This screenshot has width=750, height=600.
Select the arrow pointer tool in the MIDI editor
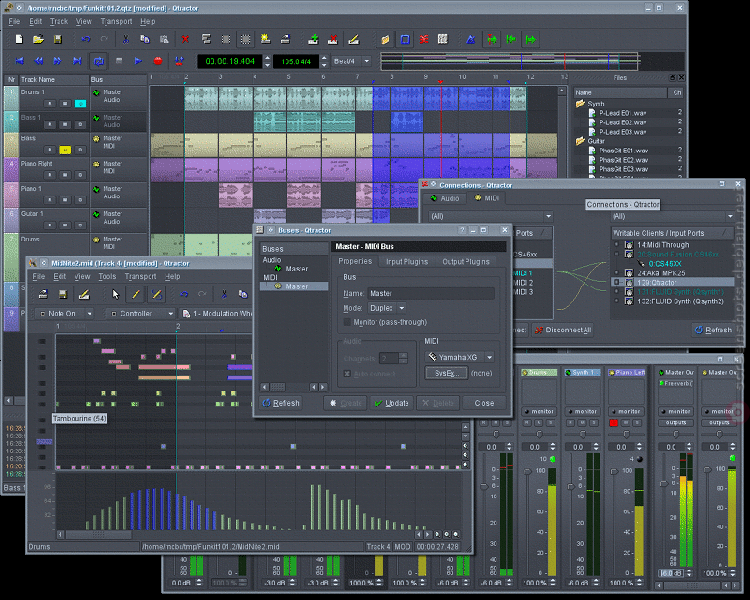[x=115, y=294]
